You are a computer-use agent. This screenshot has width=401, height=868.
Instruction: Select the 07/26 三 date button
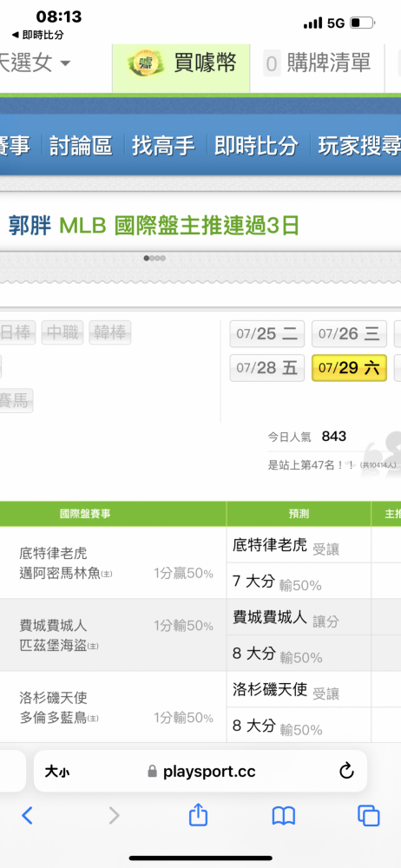click(x=349, y=334)
